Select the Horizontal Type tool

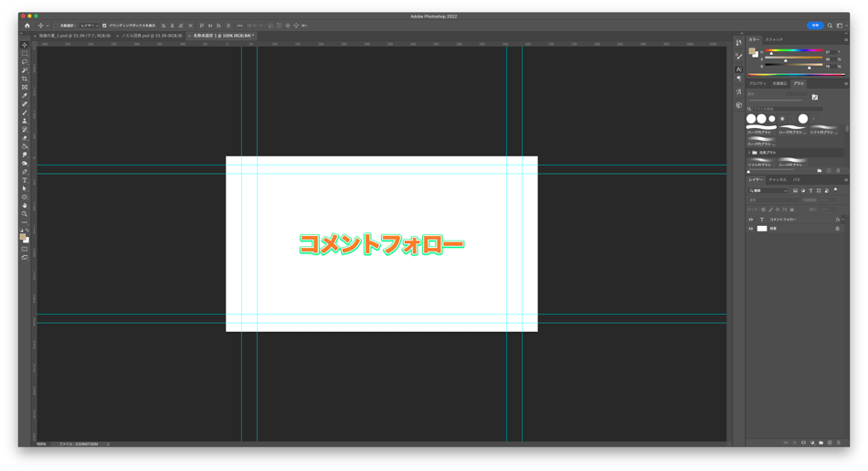pos(25,180)
